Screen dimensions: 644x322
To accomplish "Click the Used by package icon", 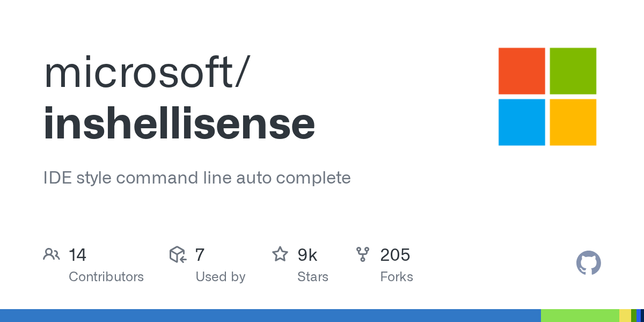I will [x=178, y=254].
